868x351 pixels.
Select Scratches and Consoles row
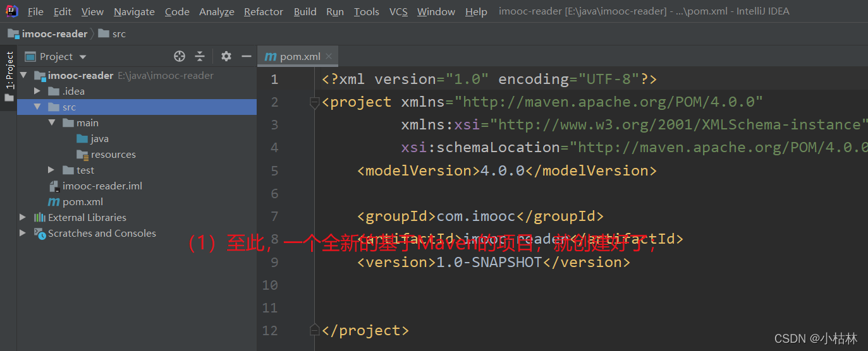pyautogui.click(x=137, y=233)
